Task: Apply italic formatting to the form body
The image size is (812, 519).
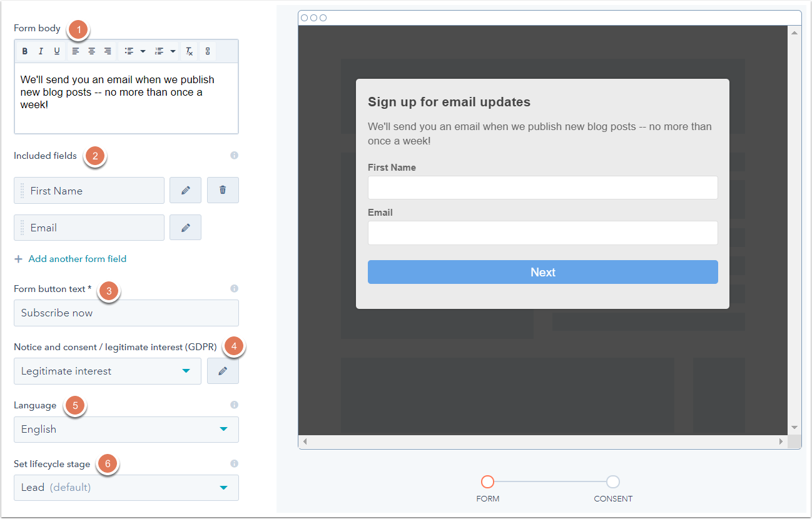Action: [41, 51]
